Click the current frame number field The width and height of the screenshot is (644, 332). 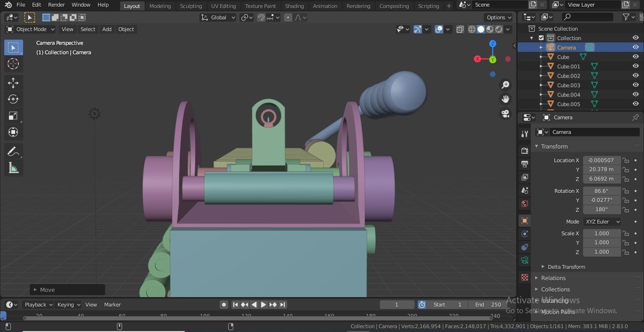coord(397,305)
